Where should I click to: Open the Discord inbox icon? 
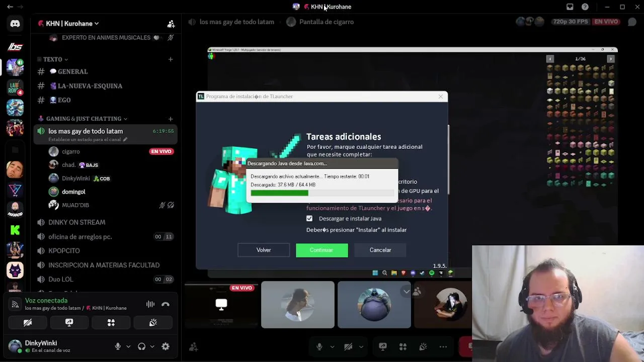click(570, 7)
